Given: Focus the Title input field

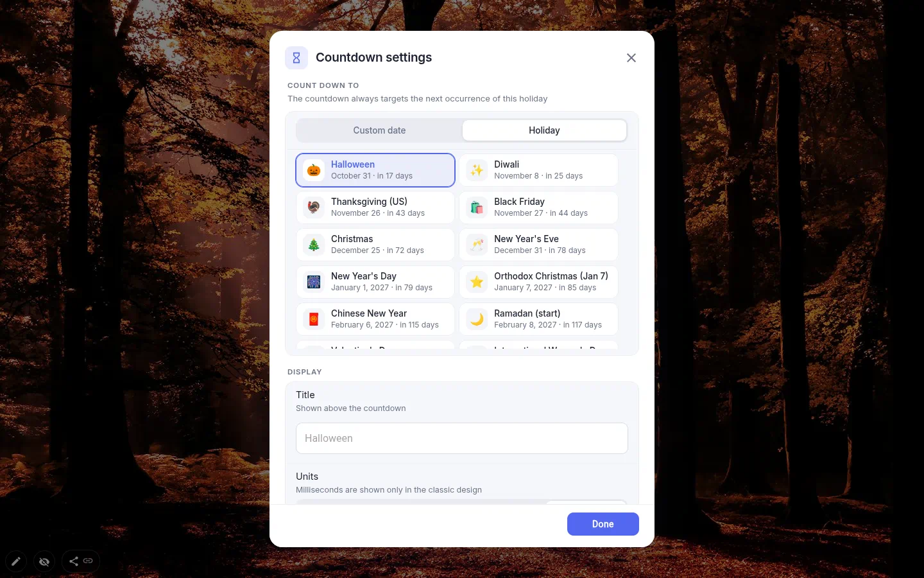Looking at the screenshot, I should click(462, 438).
